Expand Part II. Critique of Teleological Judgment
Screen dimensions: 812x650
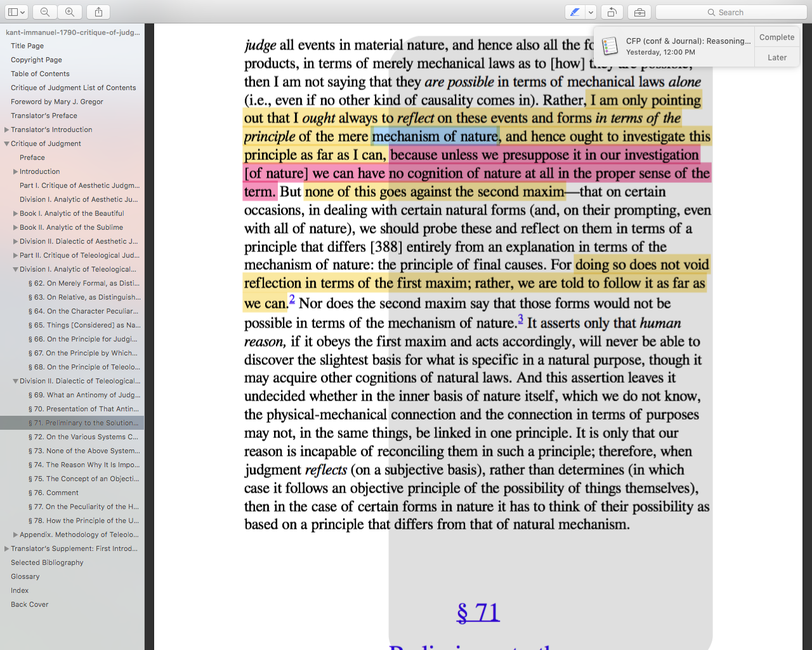click(x=16, y=255)
